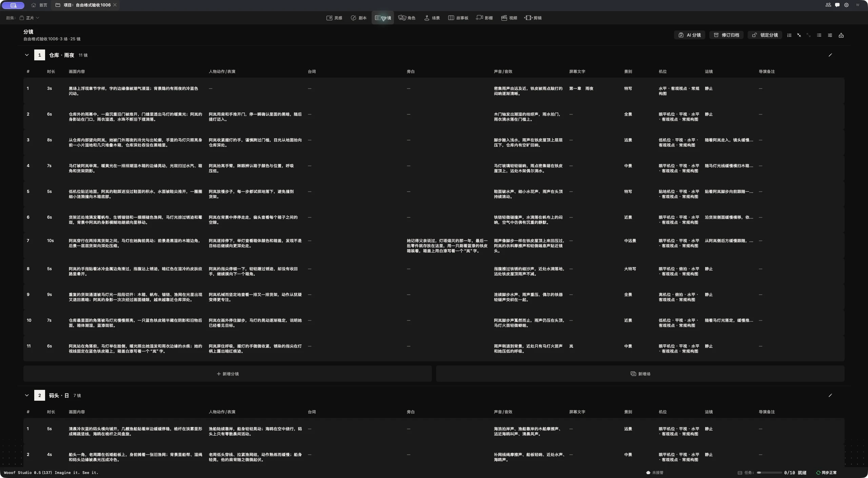
Task: Click the AI 分镜 button
Action: 689,35
